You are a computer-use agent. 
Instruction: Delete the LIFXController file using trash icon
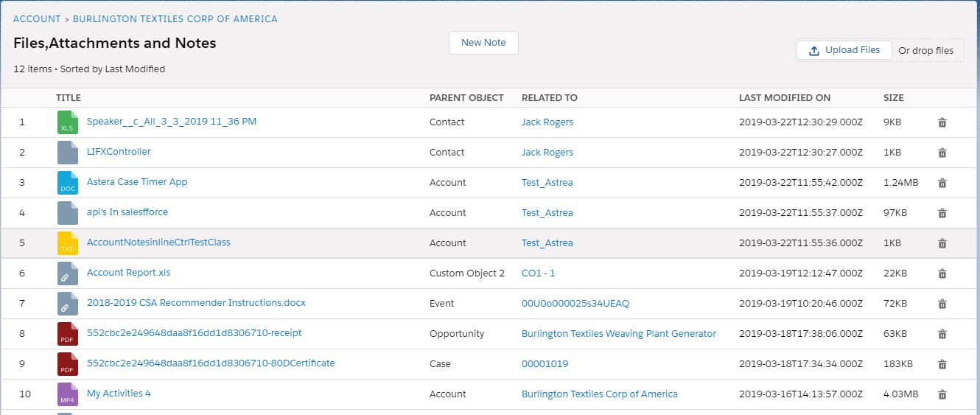(942, 153)
